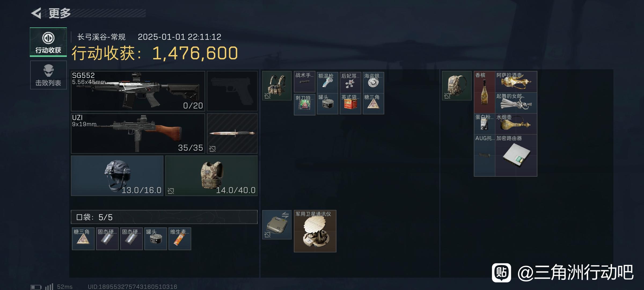Select the 海盗银币 coin item

tap(373, 82)
